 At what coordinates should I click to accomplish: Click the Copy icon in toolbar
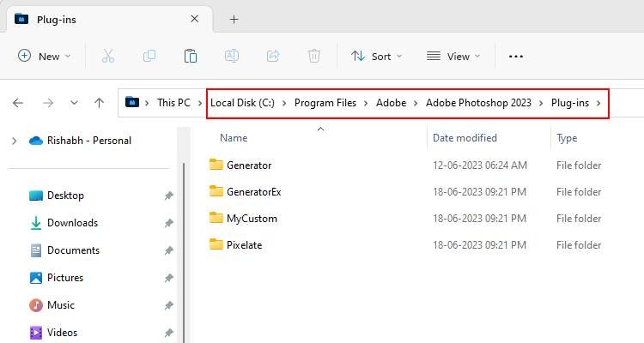(149, 56)
